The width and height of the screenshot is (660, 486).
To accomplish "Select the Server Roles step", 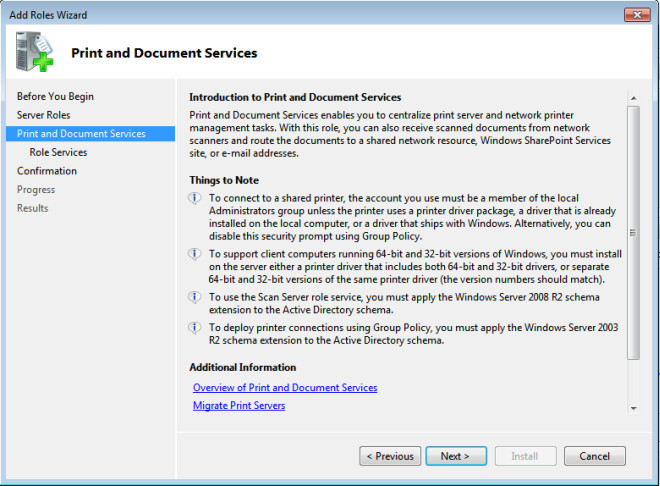I will 43,115.
